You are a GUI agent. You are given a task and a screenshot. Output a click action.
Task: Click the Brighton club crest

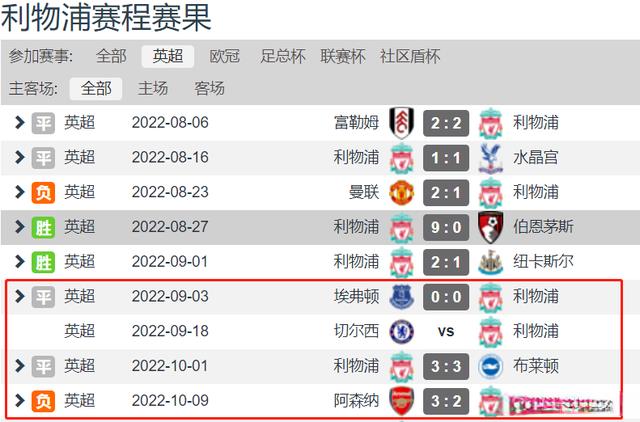(490, 366)
